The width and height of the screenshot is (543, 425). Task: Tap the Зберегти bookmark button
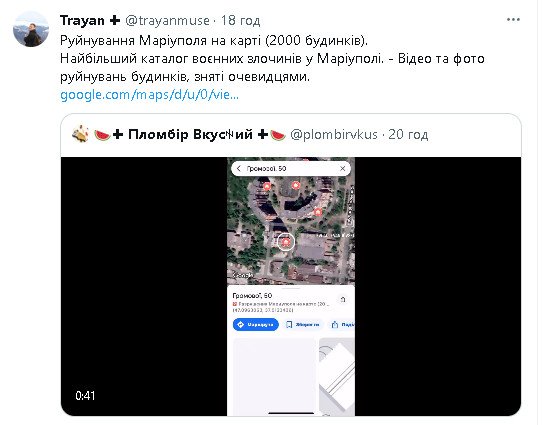point(303,325)
